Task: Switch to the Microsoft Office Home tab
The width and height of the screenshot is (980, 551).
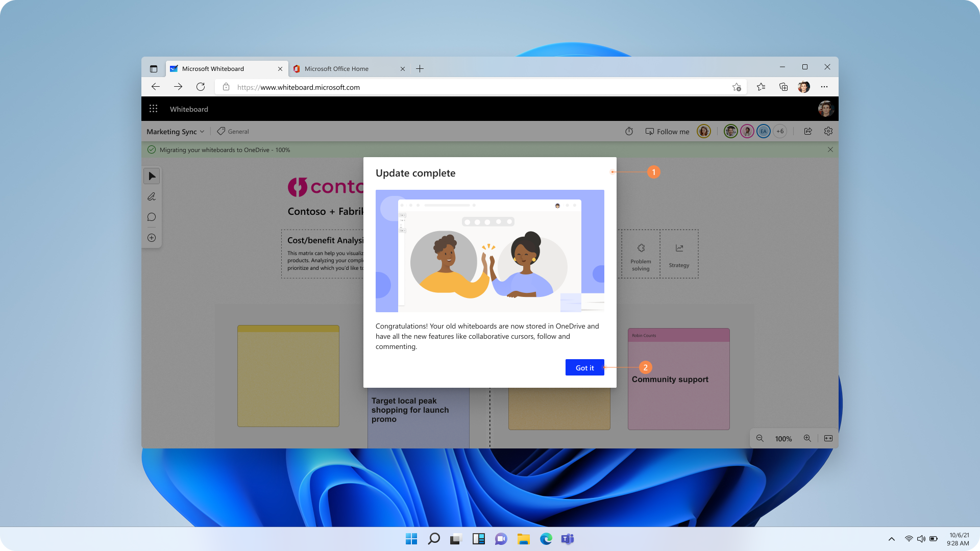Action: pos(338,68)
